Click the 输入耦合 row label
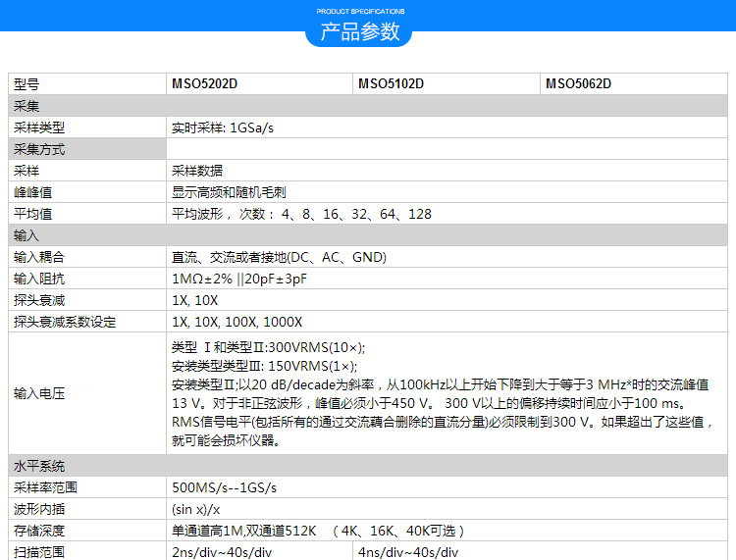The image size is (736, 560). [x=39, y=257]
